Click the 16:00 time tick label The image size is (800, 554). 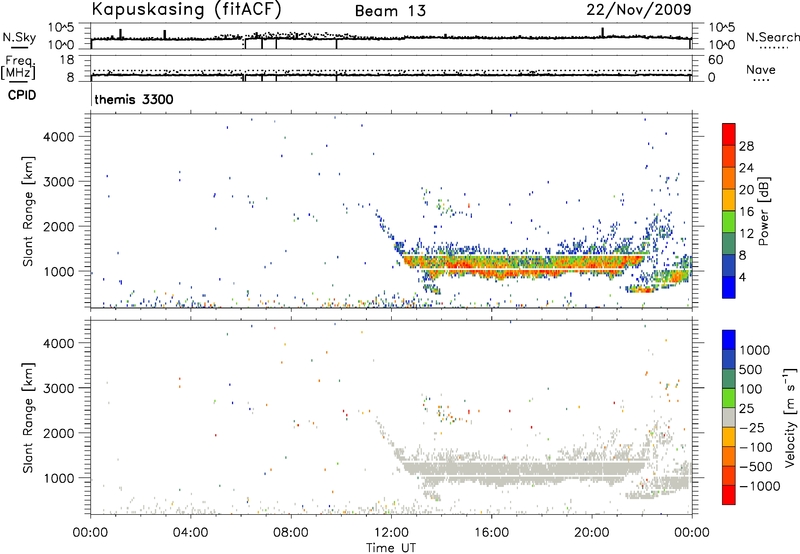click(491, 533)
